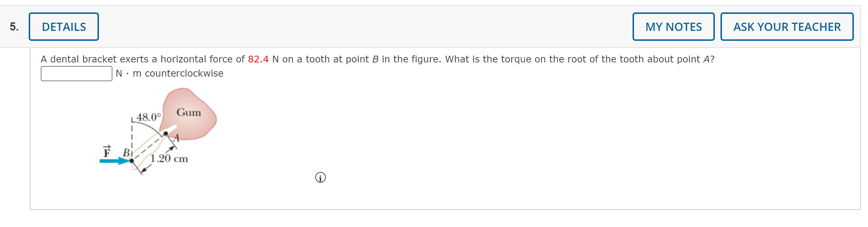Open question DETAILS
The image size is (868, 227).
pyautogui.click(x=63, y=26)
